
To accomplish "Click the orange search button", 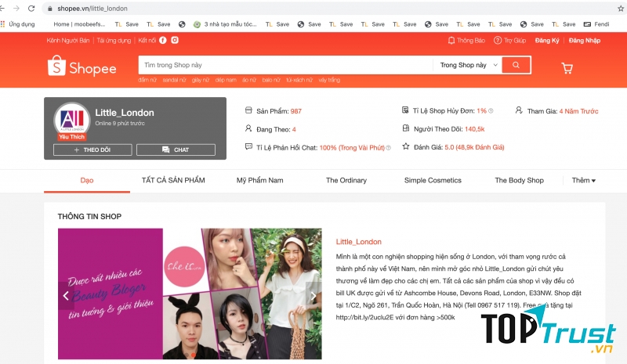I will tap(516, 65).
